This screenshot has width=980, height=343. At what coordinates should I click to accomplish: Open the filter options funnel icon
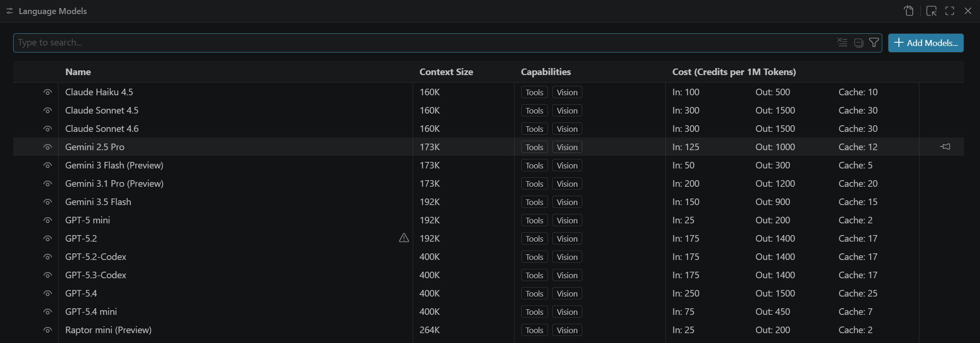point(874,43)
